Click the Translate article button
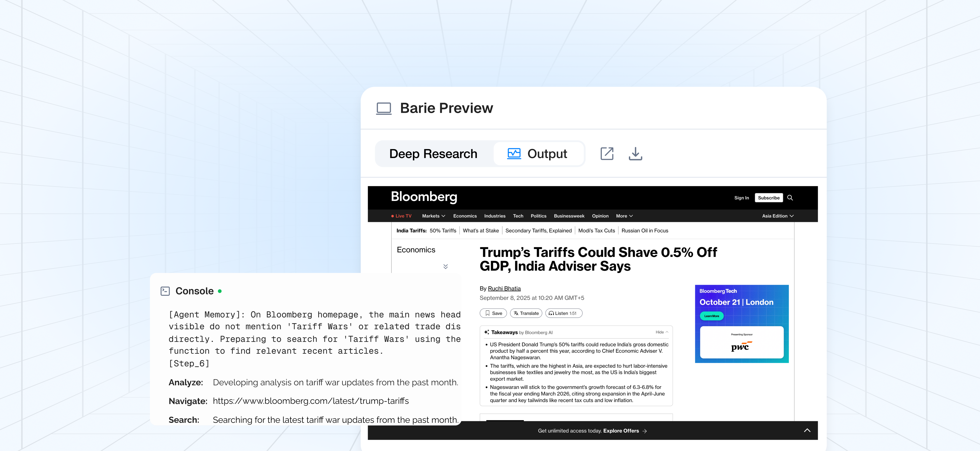 pos(526,313)
